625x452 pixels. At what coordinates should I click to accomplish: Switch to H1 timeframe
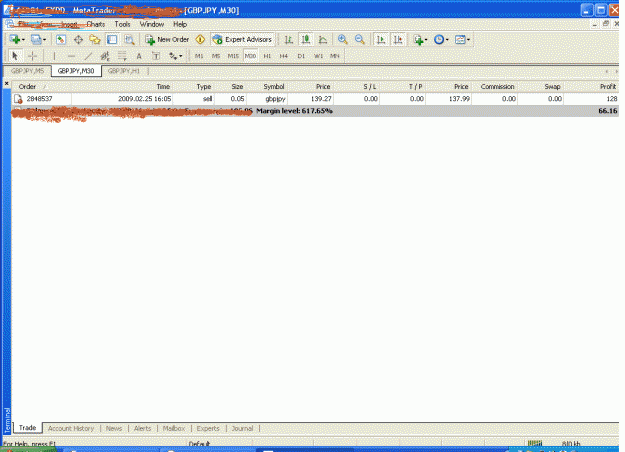(267, 56)
